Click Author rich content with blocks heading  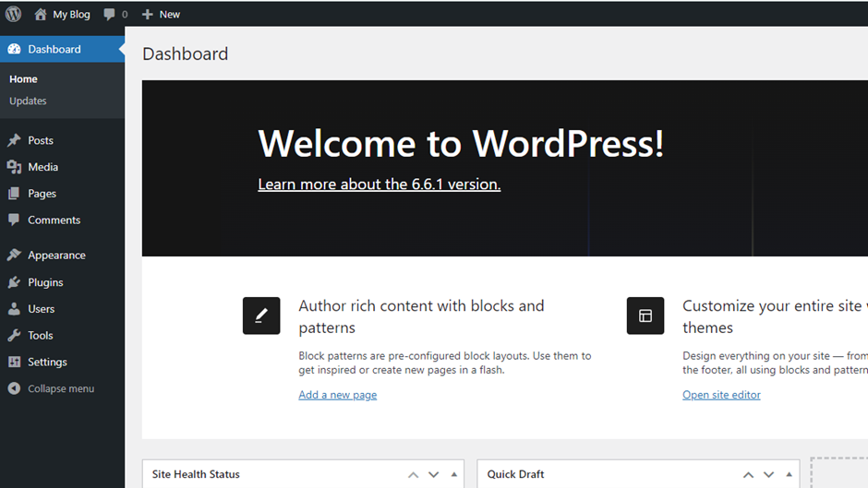pyautogui.click(x=421, y=316)
